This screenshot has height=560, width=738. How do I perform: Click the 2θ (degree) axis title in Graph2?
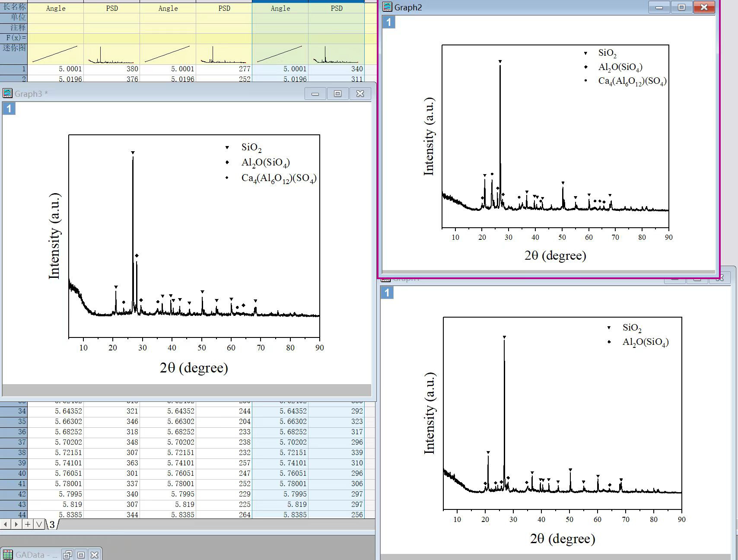click(555, 255)
